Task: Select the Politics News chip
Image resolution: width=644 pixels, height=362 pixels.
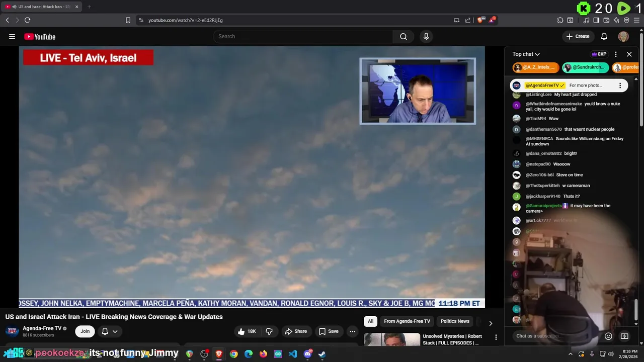Action: coord(455,321)
